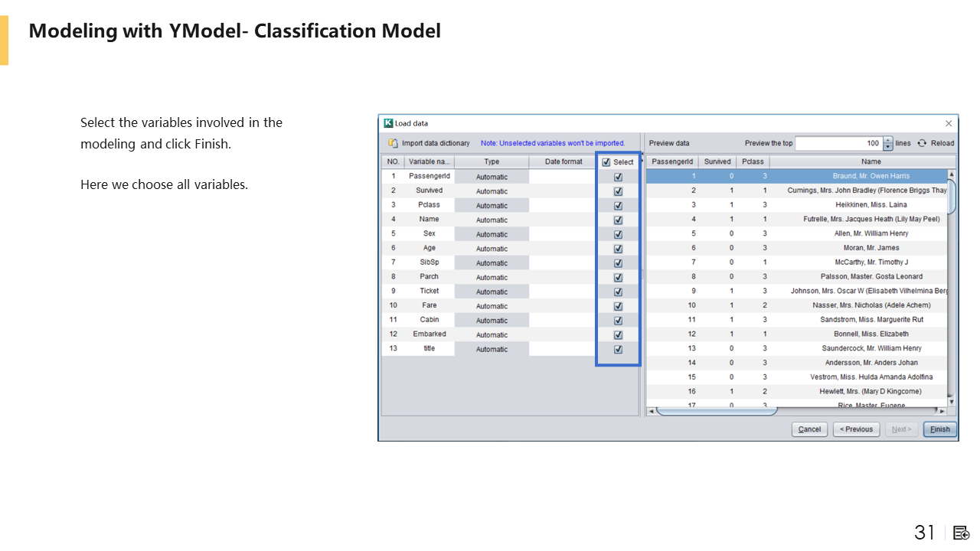Toggle the Select all header checkbox
Screen dimensions: 980x551
pyautogui.click(x=606, y=162)
